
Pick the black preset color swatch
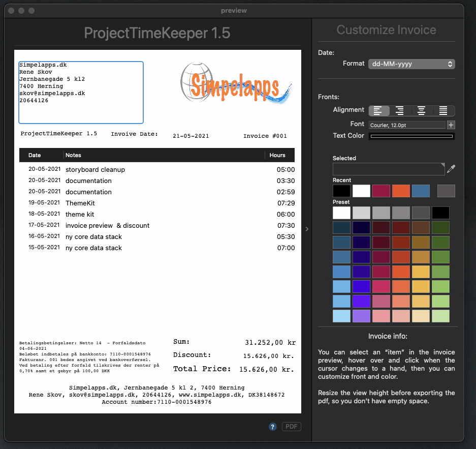[440, 213]
